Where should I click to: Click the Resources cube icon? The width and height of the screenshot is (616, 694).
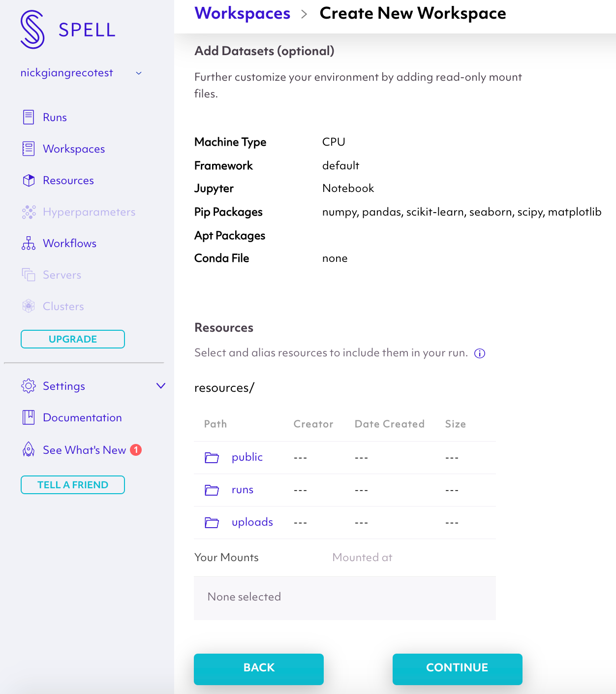29,180
